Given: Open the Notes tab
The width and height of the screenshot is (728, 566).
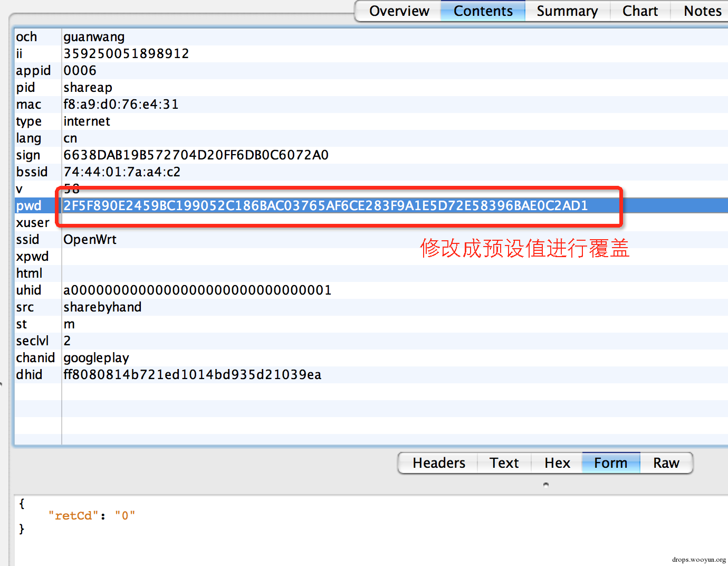Looking at the screenshot, I should (702, 11).
